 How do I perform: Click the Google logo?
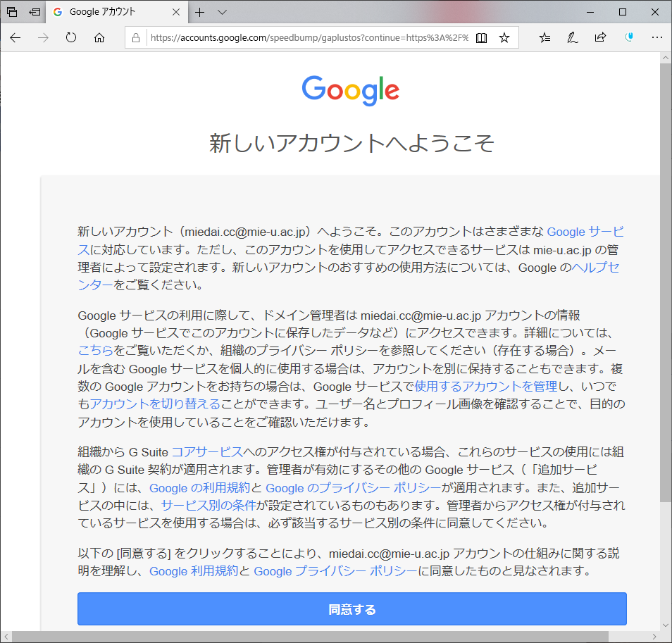[x=351, y=90]
